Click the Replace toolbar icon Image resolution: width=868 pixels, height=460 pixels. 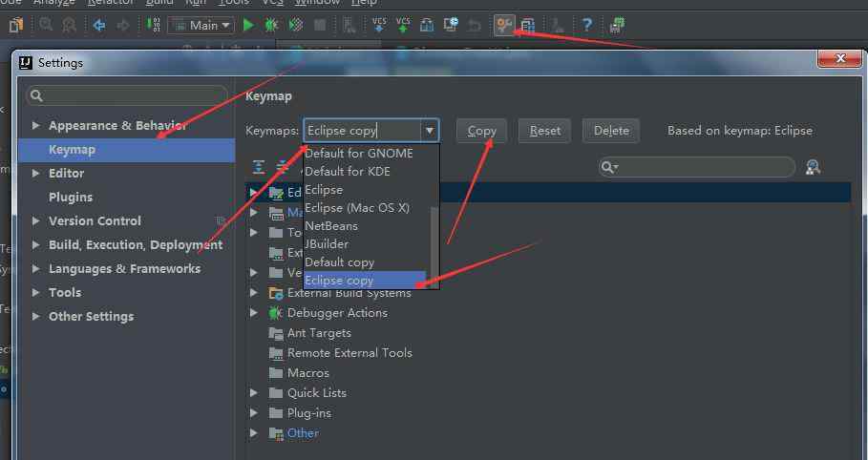click(x=69, y=25)
